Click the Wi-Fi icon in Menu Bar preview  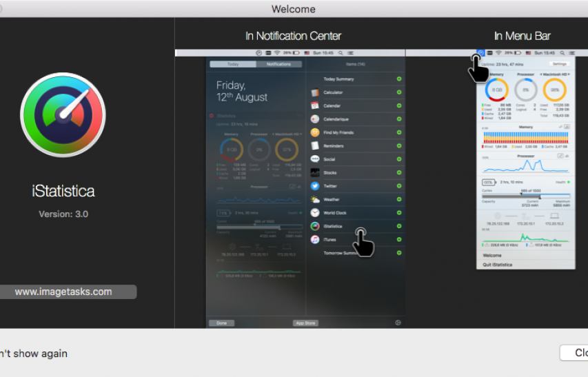[499, 53]
